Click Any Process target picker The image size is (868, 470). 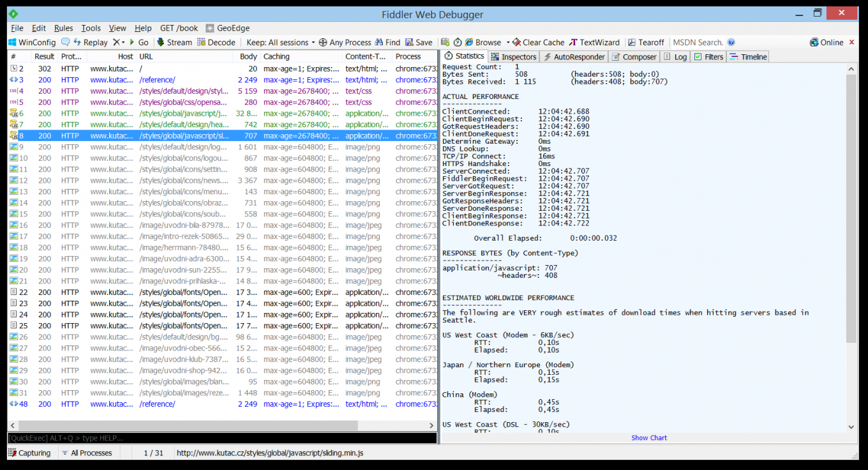coord(345,42)
